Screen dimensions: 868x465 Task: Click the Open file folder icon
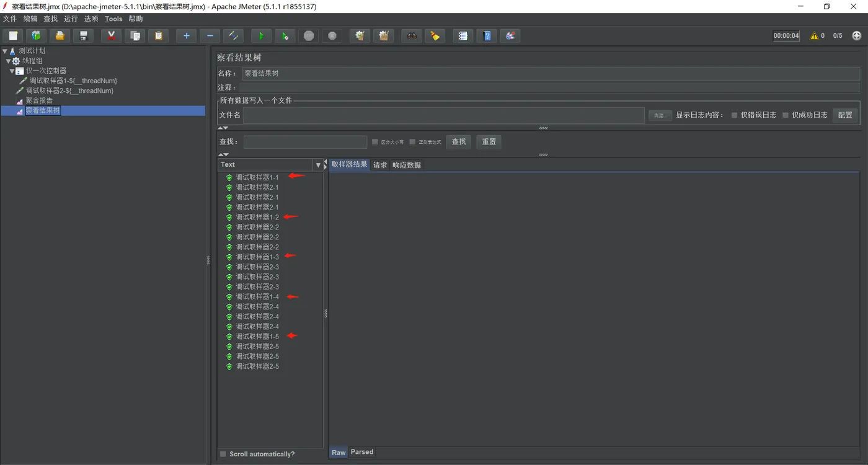click(60, 36)
